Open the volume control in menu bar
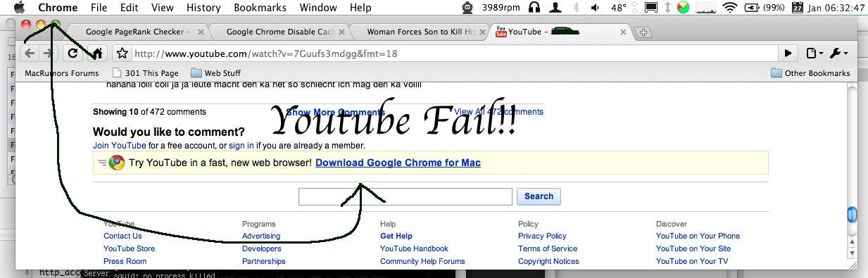This screenshot has width=868, height=278. [x=595, y=8]
